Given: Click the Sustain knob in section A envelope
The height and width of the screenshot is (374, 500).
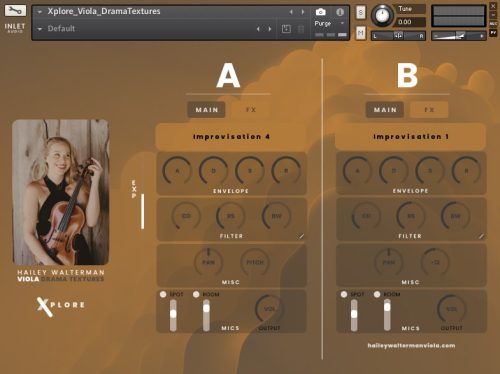Looking at the screenshot, I should pos(250,171).
